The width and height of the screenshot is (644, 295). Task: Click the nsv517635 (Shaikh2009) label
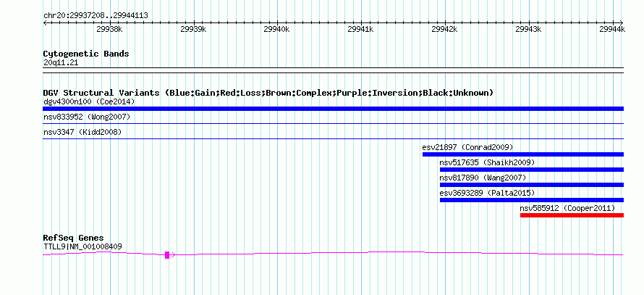coord(487,162)
